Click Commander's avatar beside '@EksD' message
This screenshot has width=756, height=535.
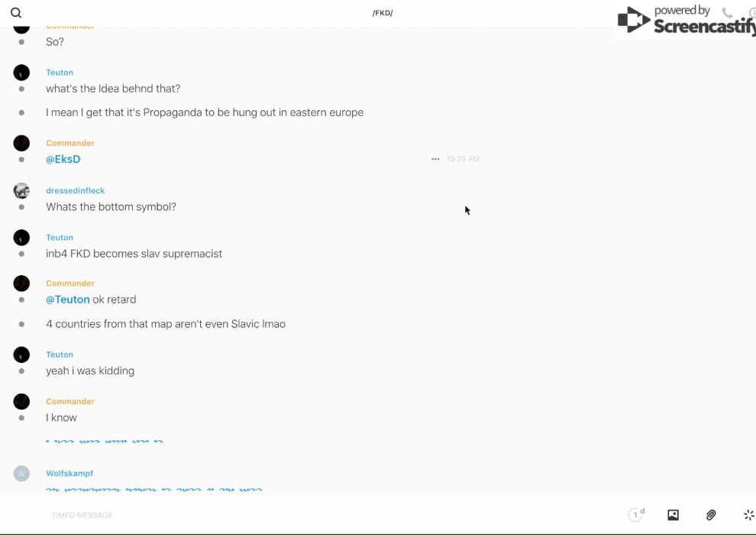coord(21,143)
